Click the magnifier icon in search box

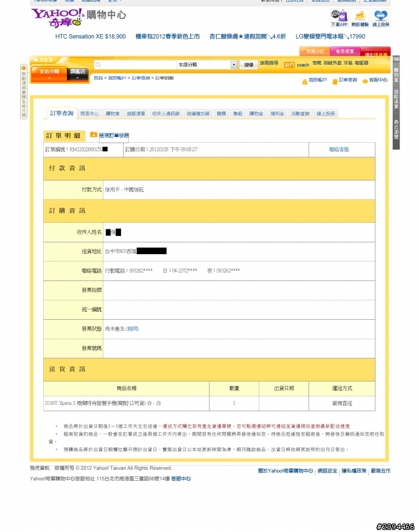coord(98,64)
